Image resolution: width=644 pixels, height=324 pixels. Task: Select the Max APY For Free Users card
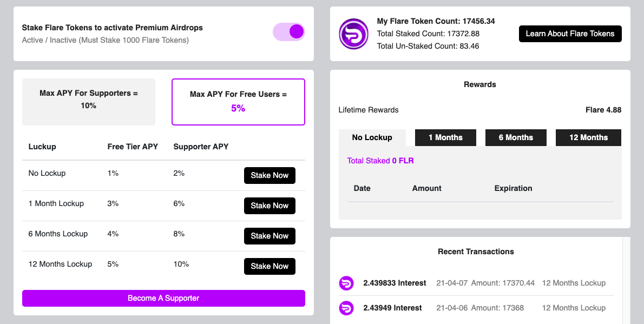pos(238,102)
